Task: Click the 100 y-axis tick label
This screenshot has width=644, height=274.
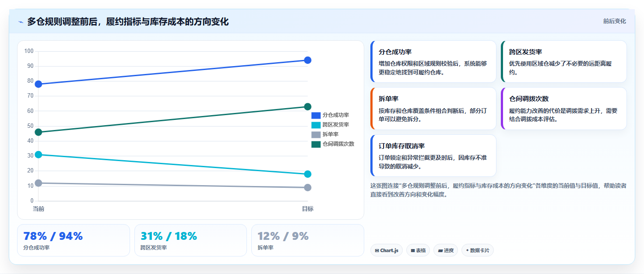Action: [29, 51]
